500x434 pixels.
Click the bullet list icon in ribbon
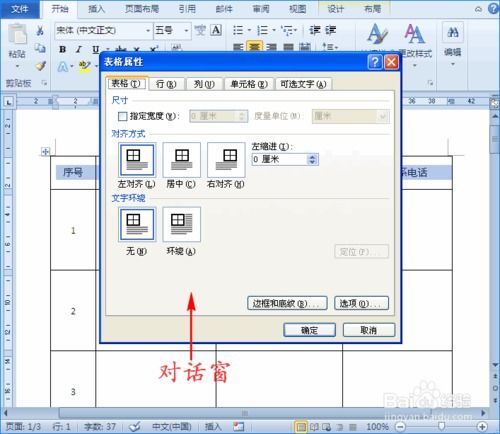(x=238, y=31)
